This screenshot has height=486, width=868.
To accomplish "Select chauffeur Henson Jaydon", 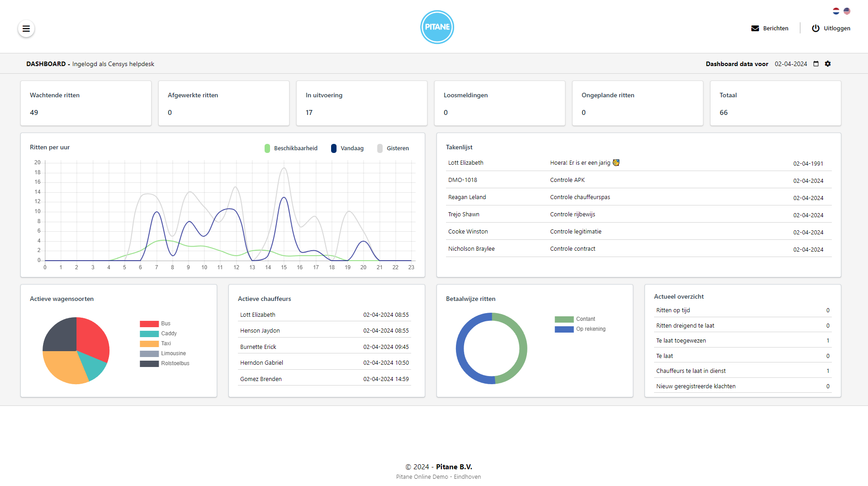I will click(324, 331).
